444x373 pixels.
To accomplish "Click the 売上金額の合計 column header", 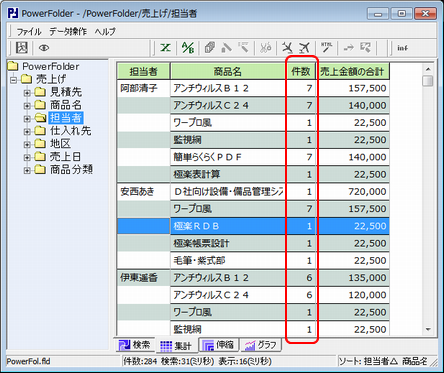I will (x=353, y=71).
